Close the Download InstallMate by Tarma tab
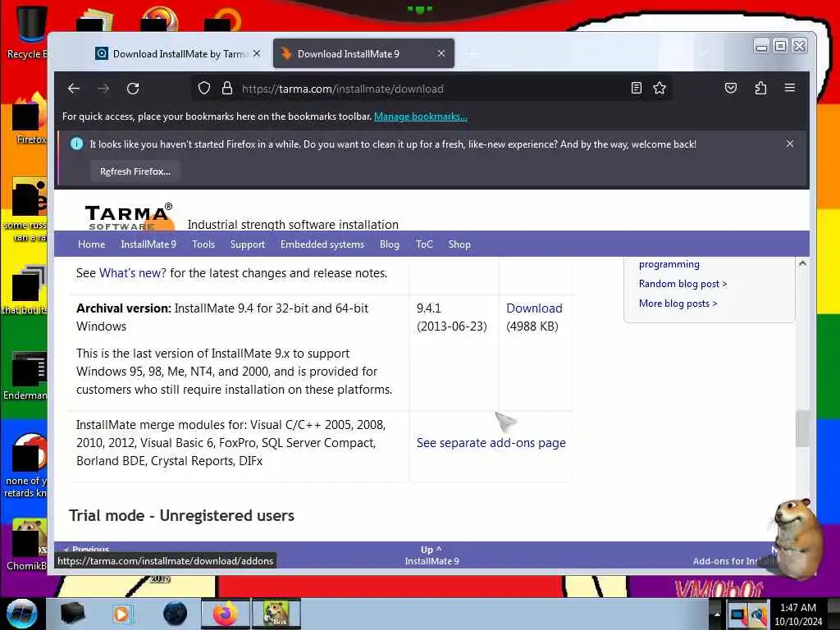Image resolution: width=840 pixels, height=630 pixels. coord(257,53)
